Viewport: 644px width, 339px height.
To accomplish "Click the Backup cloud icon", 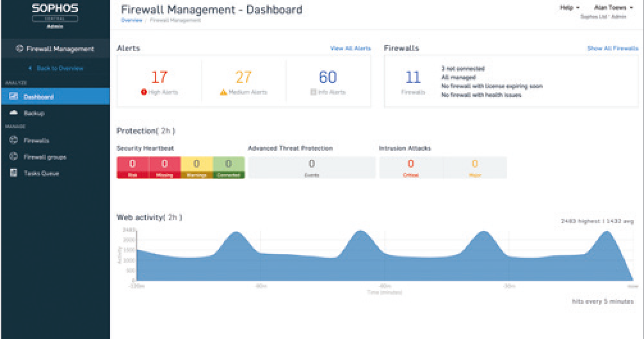I will (x=13, y=113).
